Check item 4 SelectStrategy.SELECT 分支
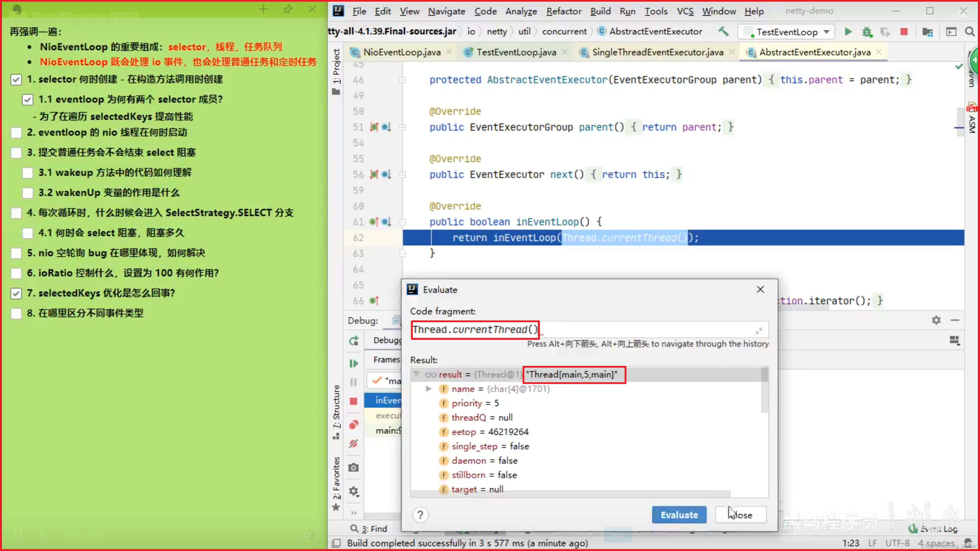980x551 pixels. [16, 213]
